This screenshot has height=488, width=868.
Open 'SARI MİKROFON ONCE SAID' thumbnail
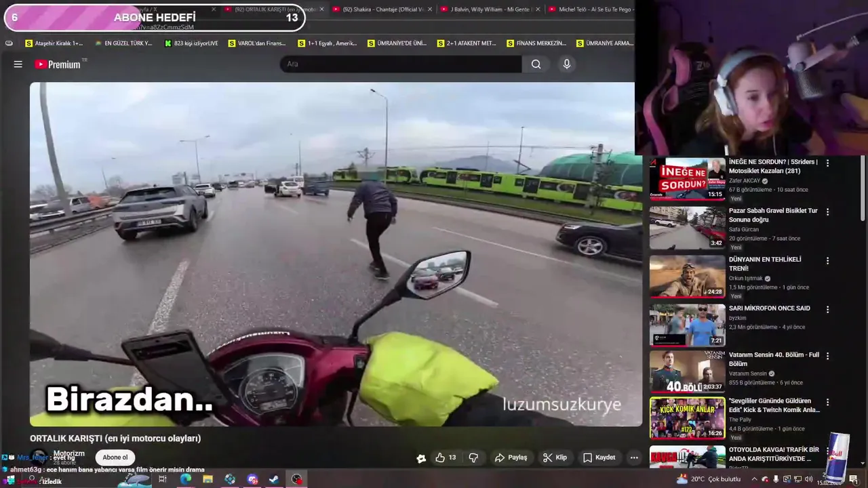pyautogui.click(x=688, y=325)
